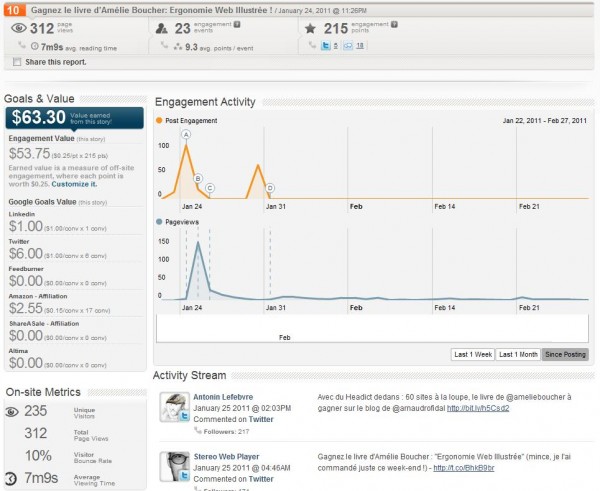600x491 pixels.
Task: Click the $53.75 engagement value amount
Action: click(x=29, y=154)
